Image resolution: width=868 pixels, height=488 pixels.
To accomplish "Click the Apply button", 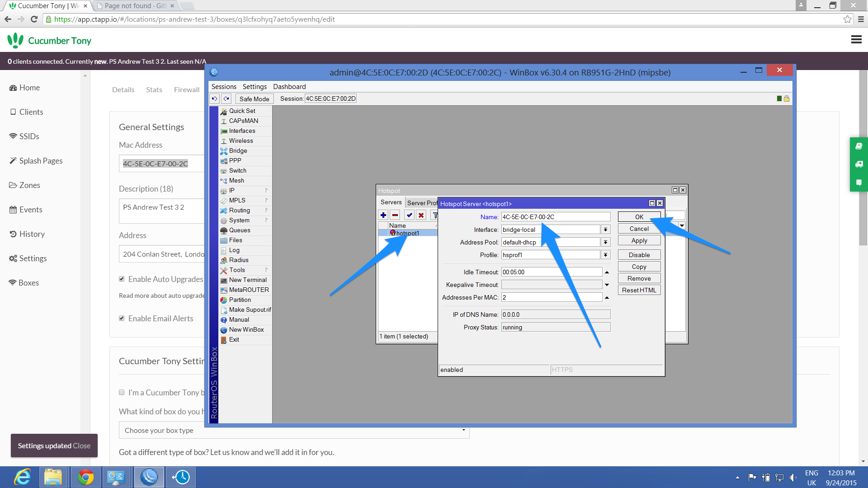I will [639, 240].
